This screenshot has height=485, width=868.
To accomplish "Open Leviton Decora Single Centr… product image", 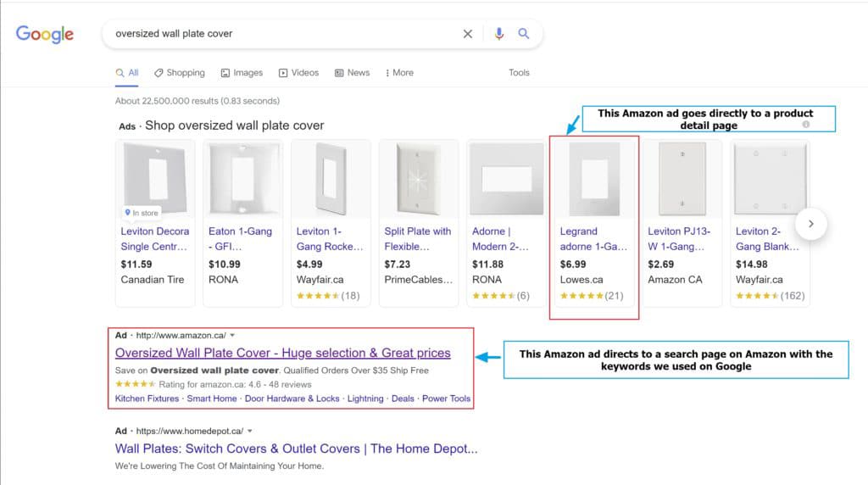I will point(155,179).
